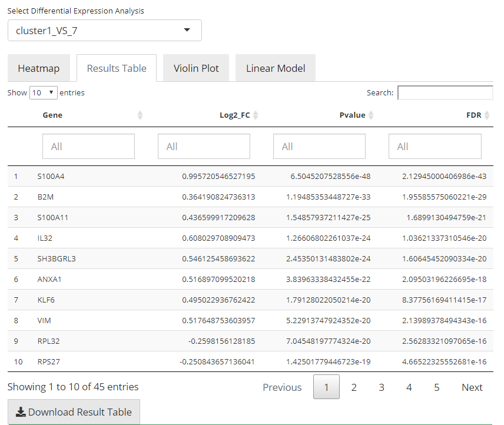This screenshot has height=425, width=504.
Task: Focus the Search input box
Action: pyautogui.click(x=445, y=93)
